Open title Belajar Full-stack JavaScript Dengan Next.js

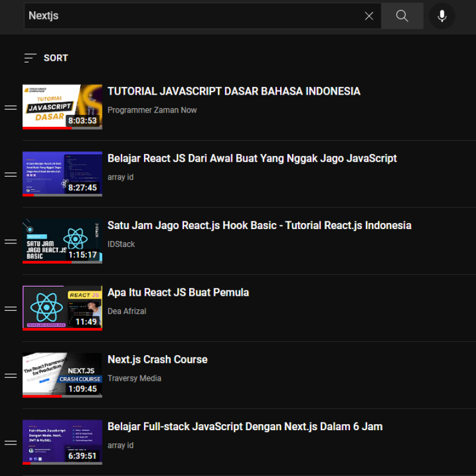coord(245,427)
